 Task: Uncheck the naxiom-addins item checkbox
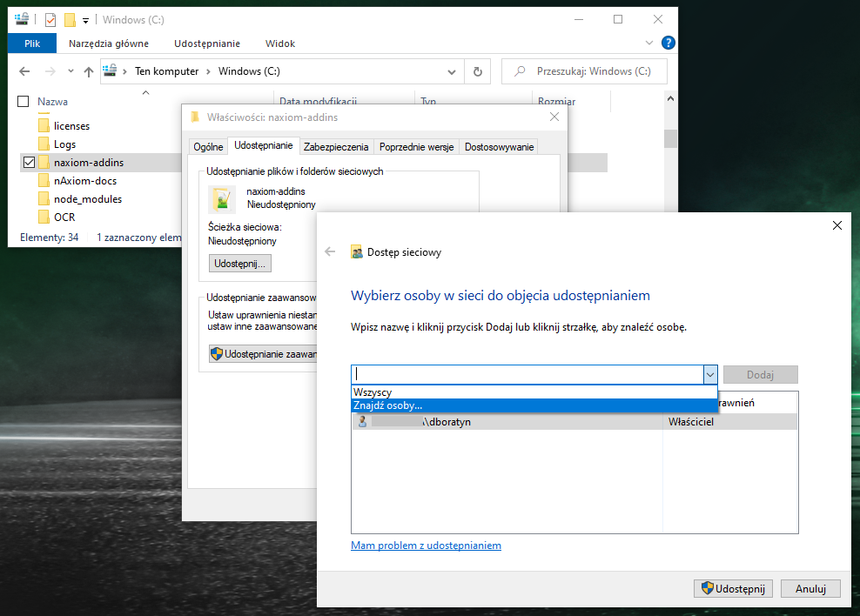29,163
